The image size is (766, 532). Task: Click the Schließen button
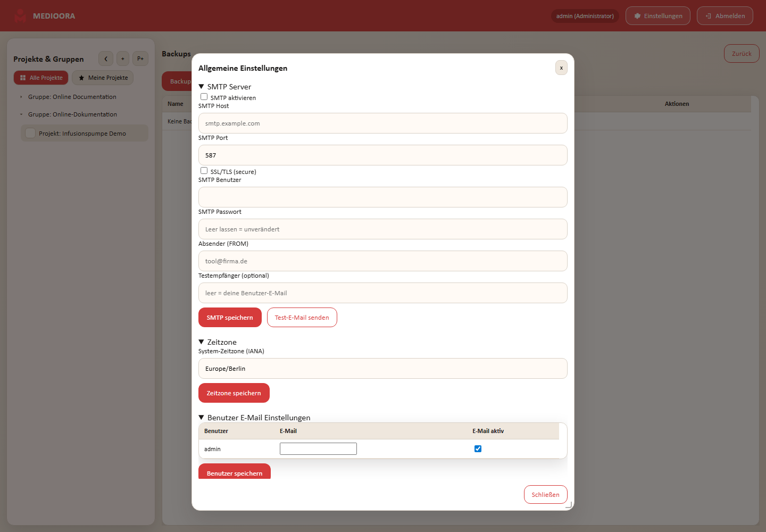click(546, 495)
